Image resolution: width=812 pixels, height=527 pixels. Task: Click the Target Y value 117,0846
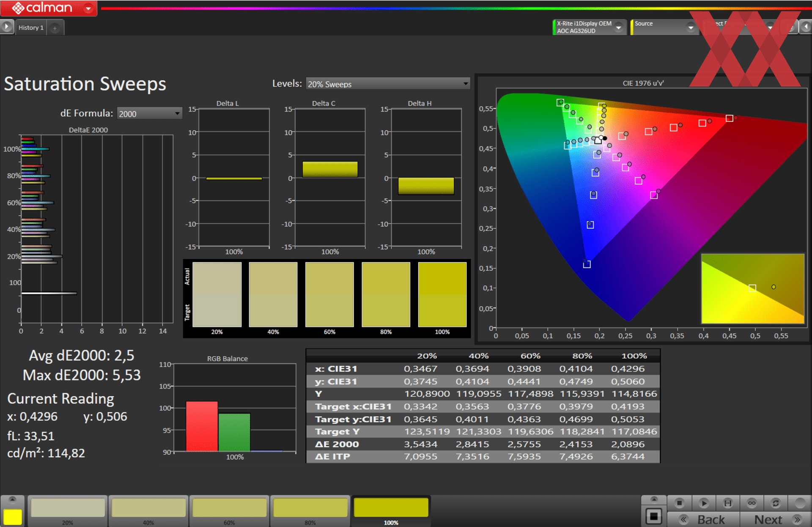[x=634, y=431]
